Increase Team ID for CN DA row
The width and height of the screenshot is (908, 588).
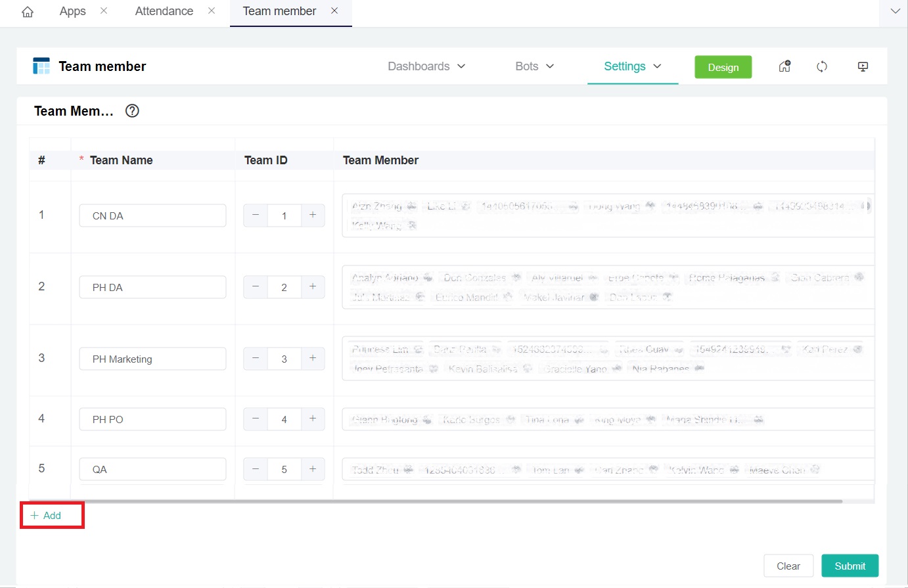coord(313,215)
